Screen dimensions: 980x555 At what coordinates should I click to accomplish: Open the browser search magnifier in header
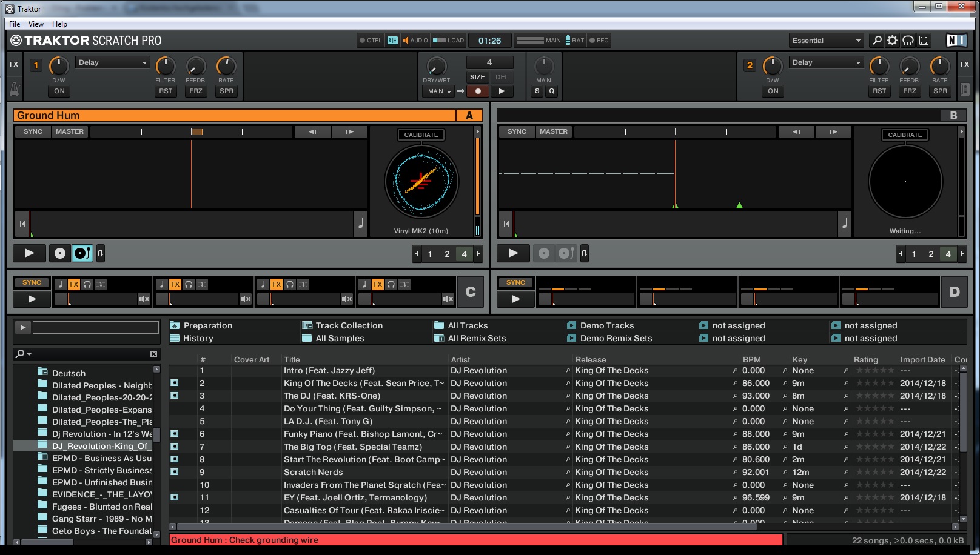point(877,41)
